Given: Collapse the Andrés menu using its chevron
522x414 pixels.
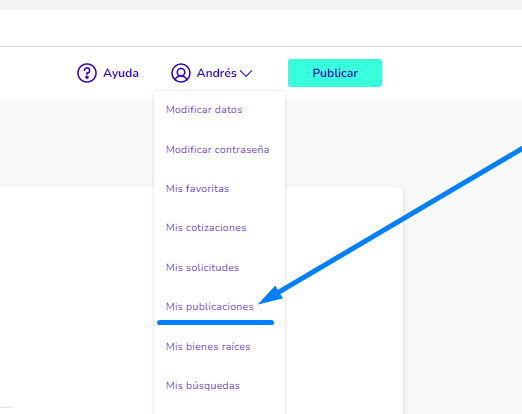Looking at the screenshot, I should (246, 73).
